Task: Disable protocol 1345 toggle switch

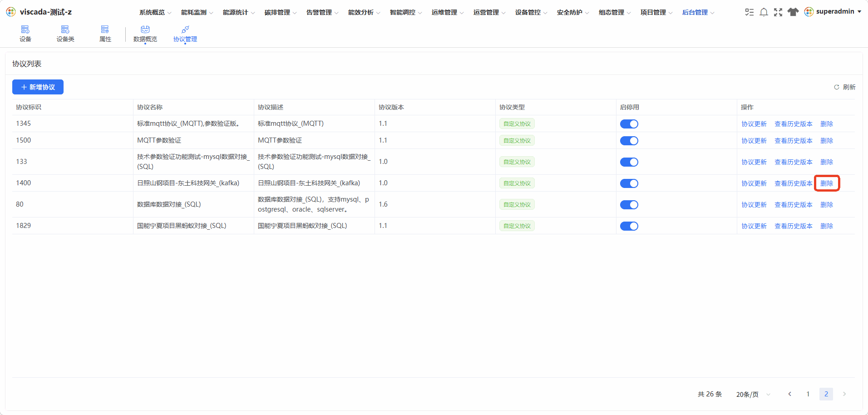Action: (629, 124)
